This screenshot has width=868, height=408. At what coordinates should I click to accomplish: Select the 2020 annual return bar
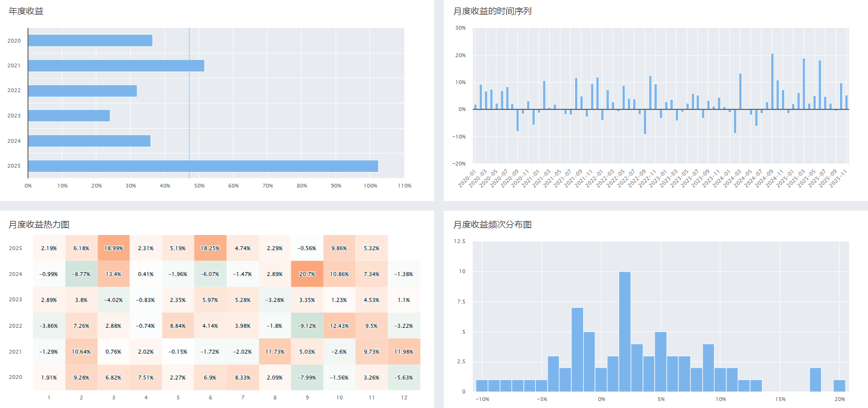click(90, 40)
